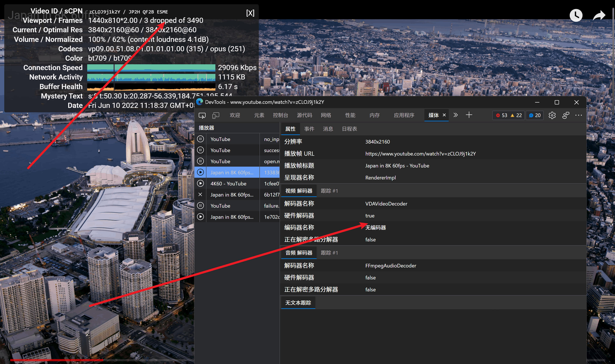Open the 20 issues counter
The height and width of the screenshot is (364, 615).
coord(534,115)
